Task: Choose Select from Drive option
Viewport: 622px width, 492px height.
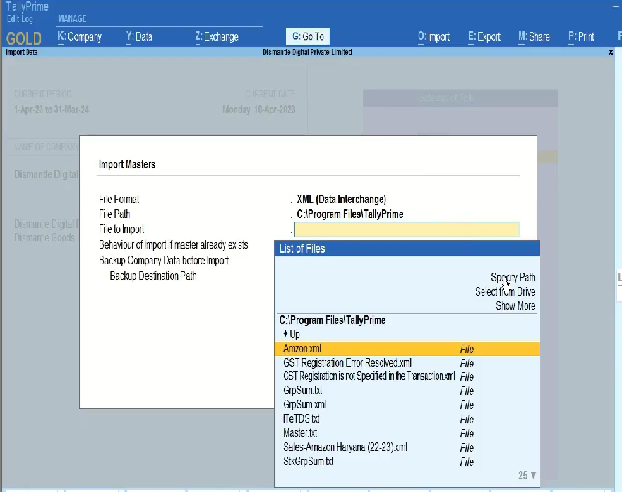Action: point(505,292)
